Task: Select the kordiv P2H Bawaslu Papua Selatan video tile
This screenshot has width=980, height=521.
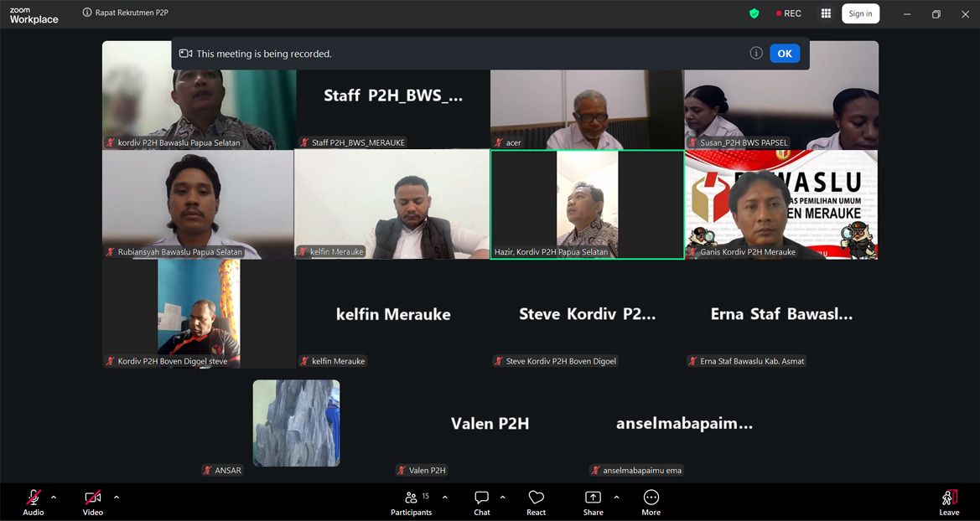Action: (x=200, y=95)
